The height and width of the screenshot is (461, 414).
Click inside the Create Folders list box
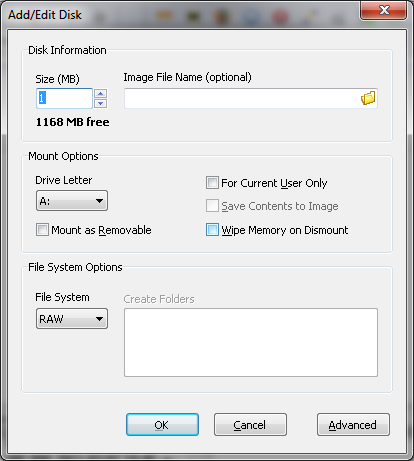pos(251,342)
